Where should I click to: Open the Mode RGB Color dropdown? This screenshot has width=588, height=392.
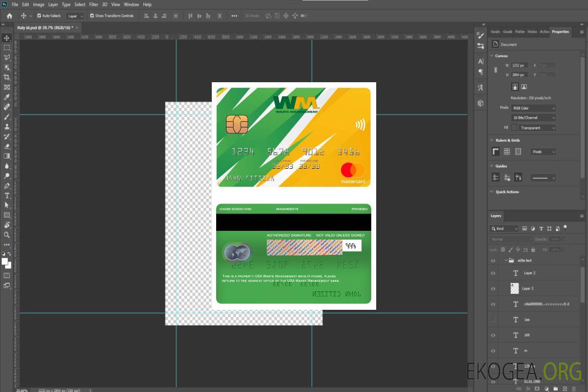tap(533, 108)
